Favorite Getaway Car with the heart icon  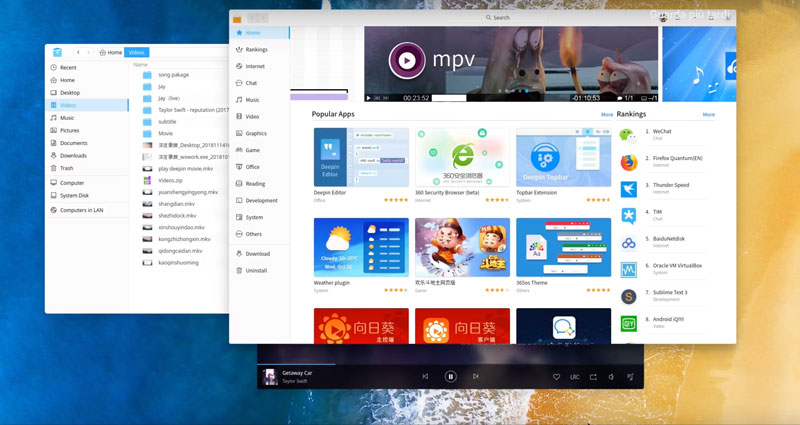pos(556,377)
